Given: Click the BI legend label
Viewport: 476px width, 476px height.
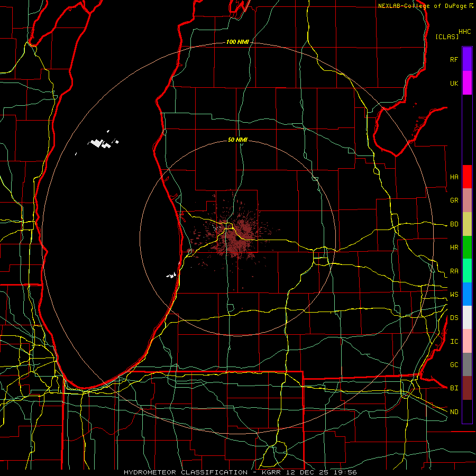Looking at the screenshot, I should tap(454, 388).
